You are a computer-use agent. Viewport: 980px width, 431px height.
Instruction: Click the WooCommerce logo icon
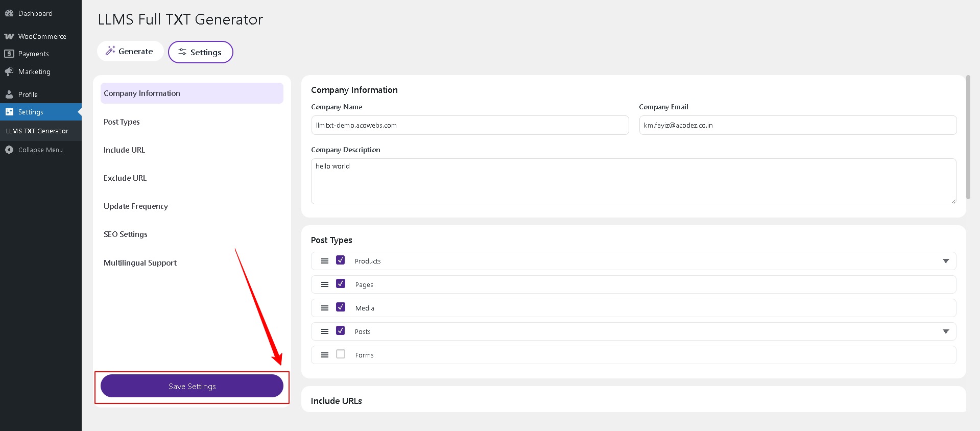click(x=9, y=36)
